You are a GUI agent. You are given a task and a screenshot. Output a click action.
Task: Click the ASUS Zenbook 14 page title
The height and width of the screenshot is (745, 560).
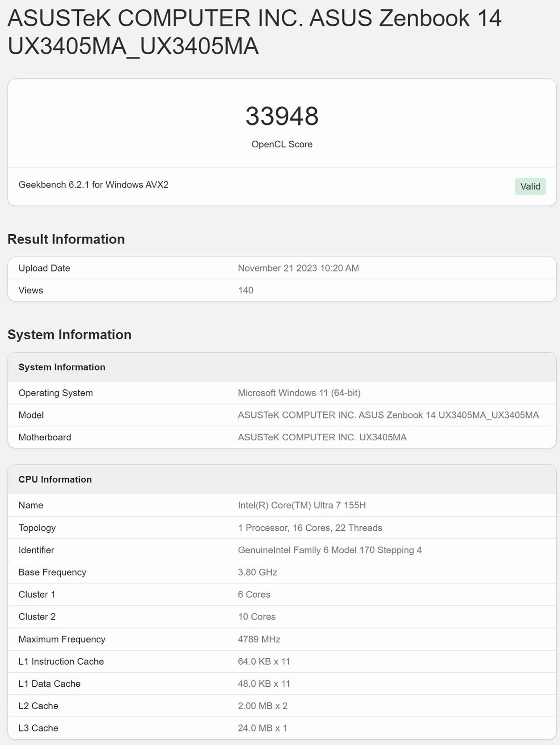click(x=254, y=32)
